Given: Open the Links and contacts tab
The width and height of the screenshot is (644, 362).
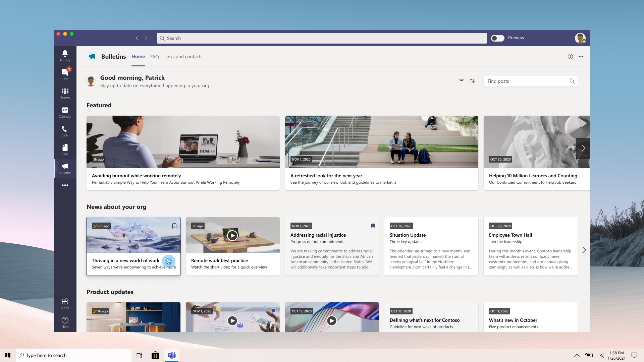Looking at the screenshot, I should (x=183, y=57).
